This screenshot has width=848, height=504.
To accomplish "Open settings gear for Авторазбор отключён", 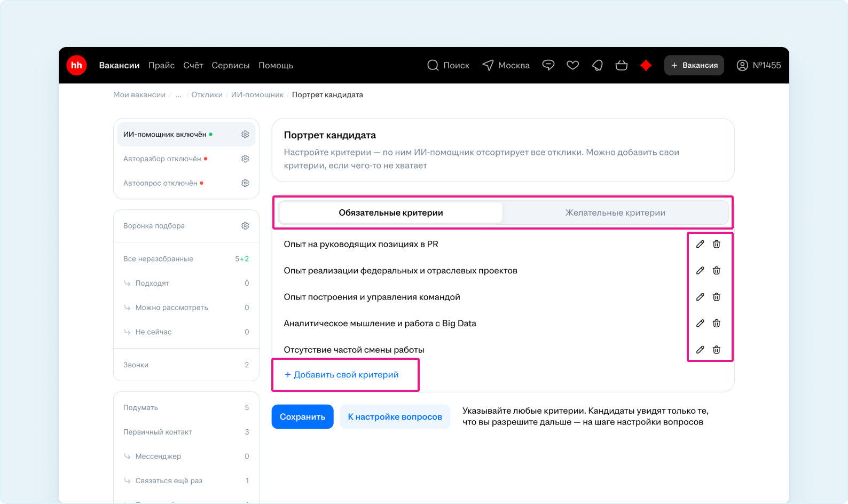I will (245, 159).
